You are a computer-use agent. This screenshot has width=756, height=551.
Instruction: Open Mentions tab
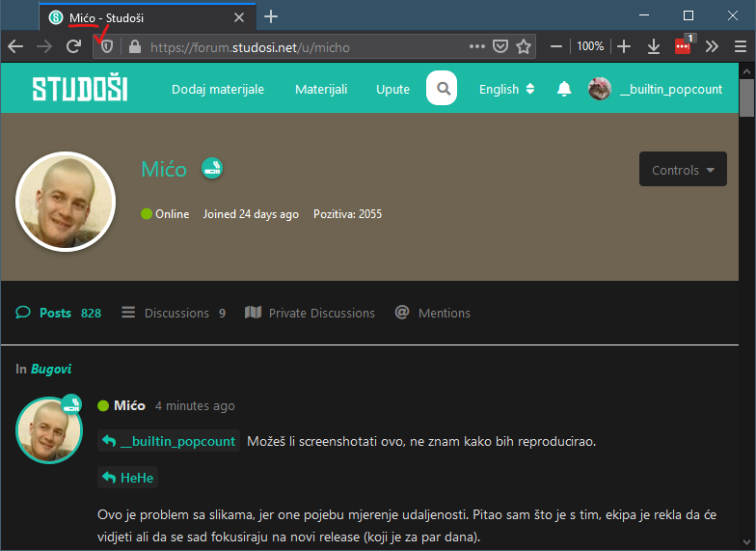click(432, 313)
